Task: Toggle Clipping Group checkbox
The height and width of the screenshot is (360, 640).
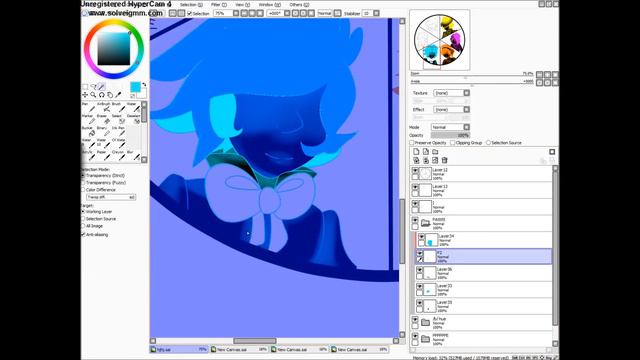Action: pyautogui.click(x=452, y=143)
